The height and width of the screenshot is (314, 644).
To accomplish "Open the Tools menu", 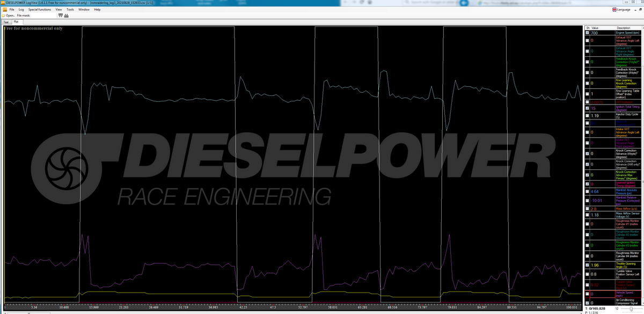I will tap(70, 10).
